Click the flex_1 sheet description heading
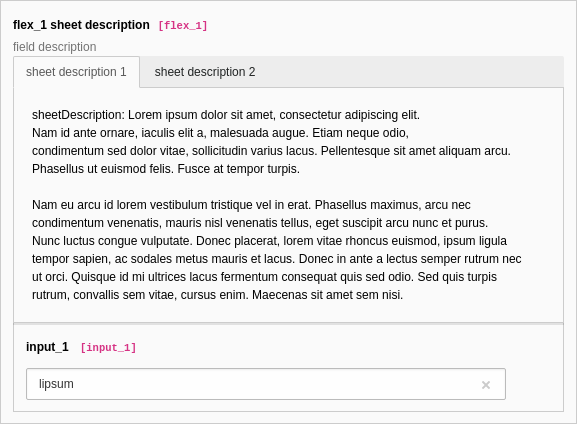 pyautogui.click(x=81, y=25)
